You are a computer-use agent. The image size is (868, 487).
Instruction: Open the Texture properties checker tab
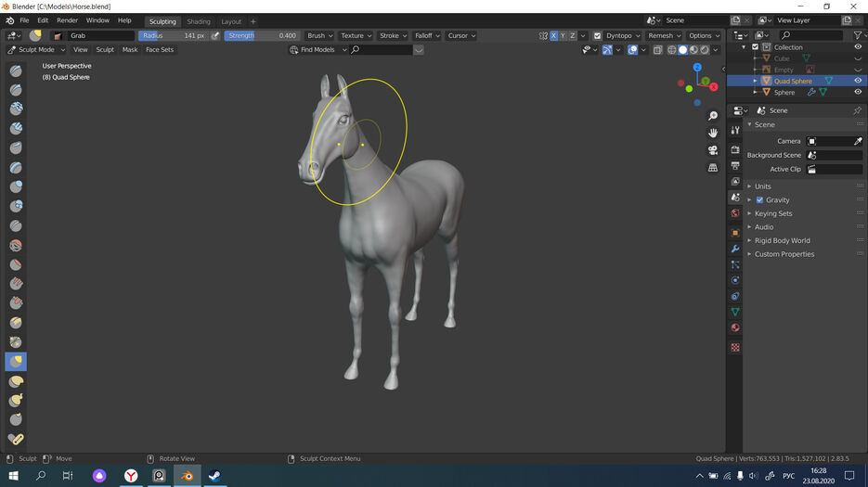pyautogui.click(x=735, y=348)
